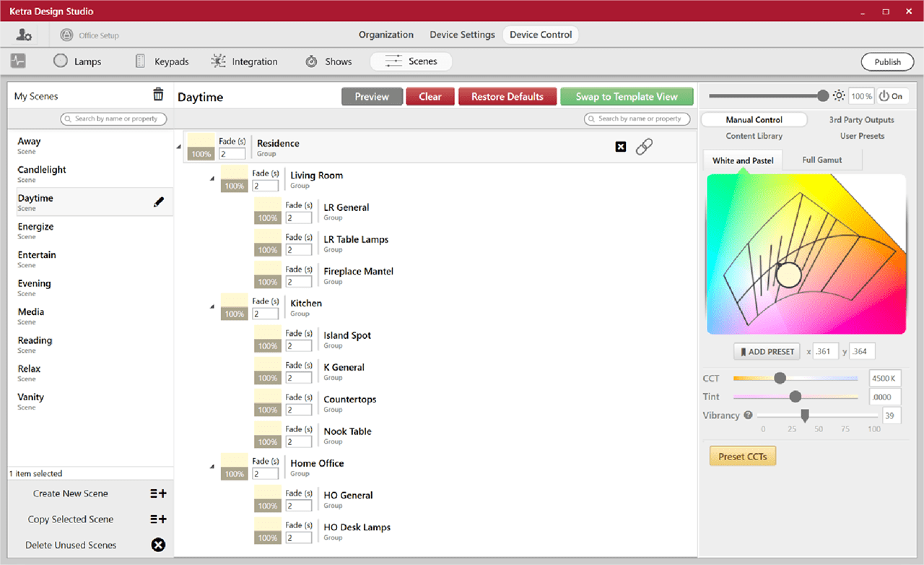Collapse the Living Room group
This screenshot has height=565, width=924.
pos(212,178)
